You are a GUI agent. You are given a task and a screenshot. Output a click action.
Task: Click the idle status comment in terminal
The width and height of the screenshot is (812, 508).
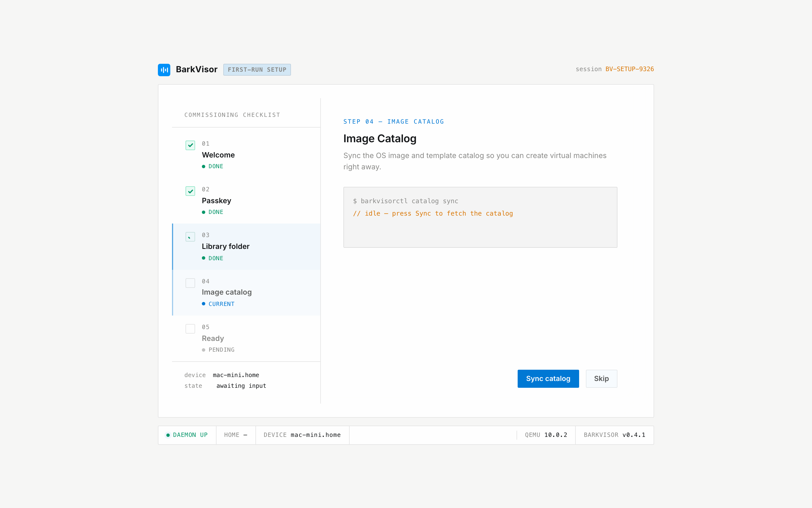433,213
